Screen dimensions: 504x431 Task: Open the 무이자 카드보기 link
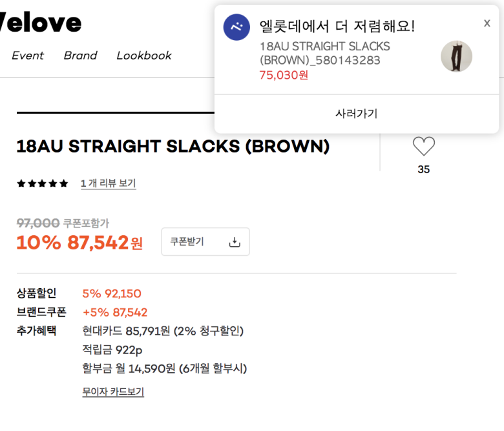click(x=113, y=392)
